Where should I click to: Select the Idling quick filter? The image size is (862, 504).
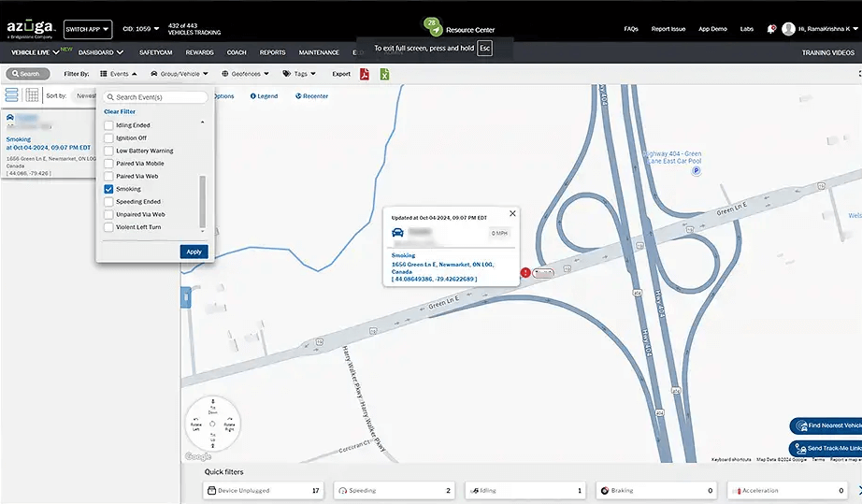[525, 490]
